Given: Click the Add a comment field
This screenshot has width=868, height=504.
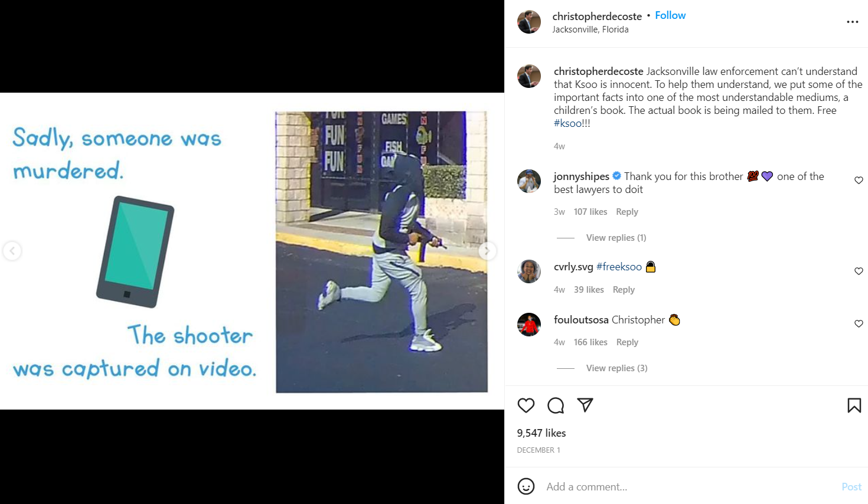Looking at the screenshot, I should 688,487.
